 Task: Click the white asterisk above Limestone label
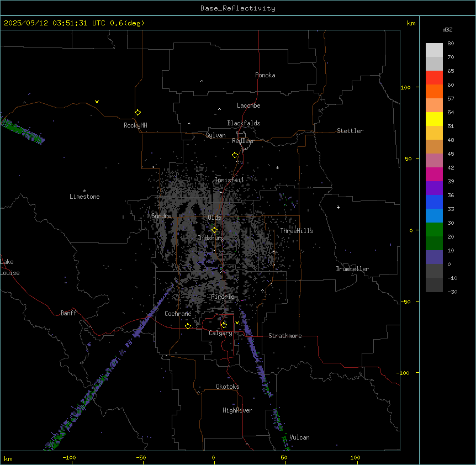click(84, 191)
